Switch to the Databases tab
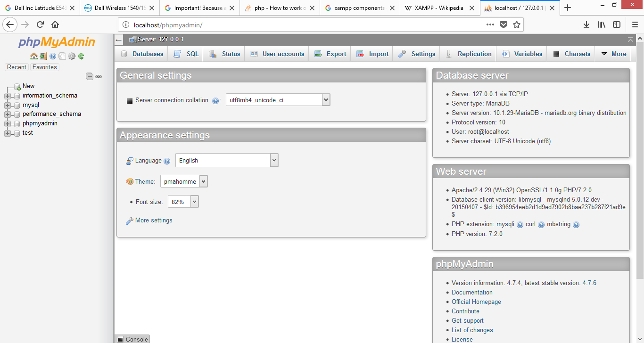The width and height of the screenshot is (644, 343). 142,54
